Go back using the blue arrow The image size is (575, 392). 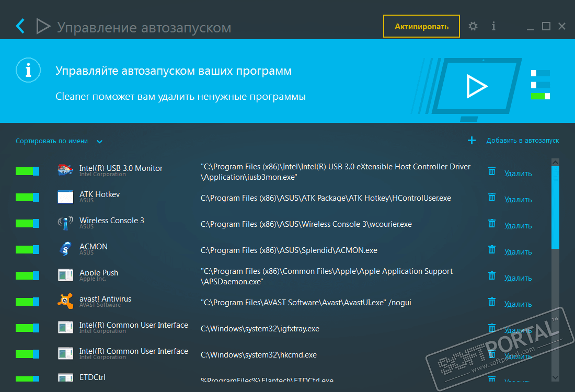point(20,26)
